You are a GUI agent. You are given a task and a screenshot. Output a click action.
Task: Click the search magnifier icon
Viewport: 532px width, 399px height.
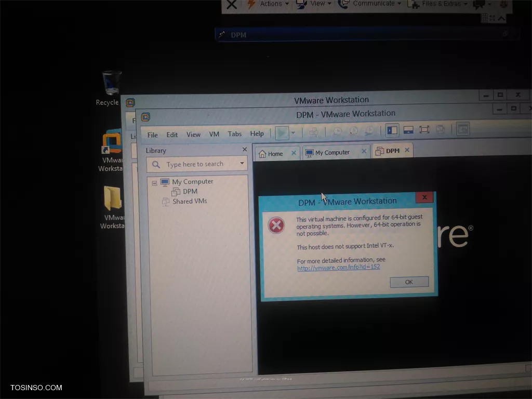point(156,165)
